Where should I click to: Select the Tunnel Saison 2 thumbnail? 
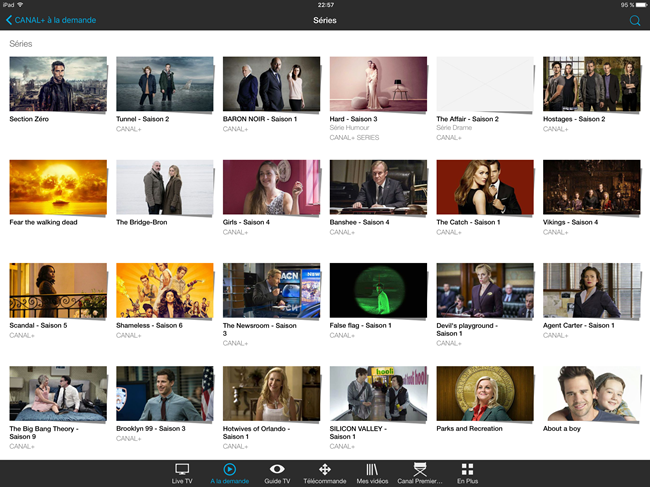[x=165, y=84]
